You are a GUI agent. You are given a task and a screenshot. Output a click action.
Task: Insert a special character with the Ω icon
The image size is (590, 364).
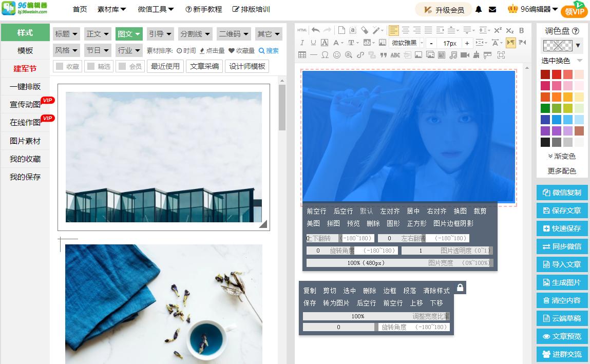(325, 55)
